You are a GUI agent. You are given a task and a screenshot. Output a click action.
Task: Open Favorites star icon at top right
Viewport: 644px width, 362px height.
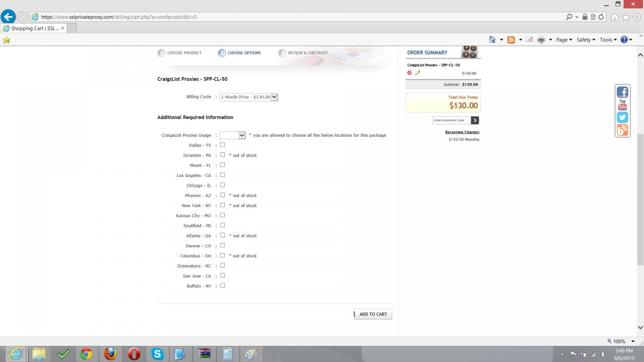click(x=626, y=17)
